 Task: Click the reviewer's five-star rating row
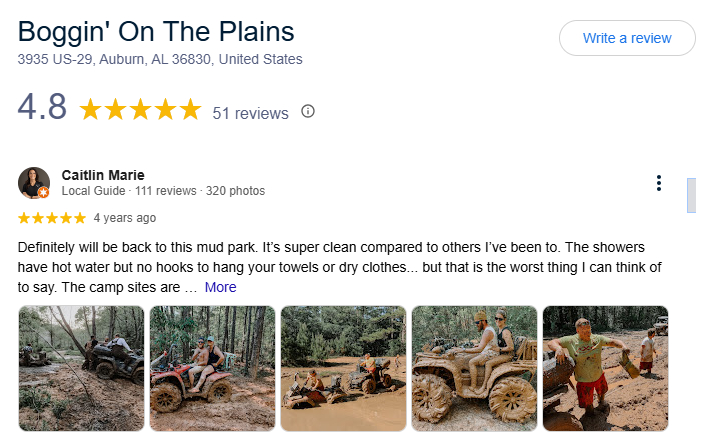pyautogui.click(x=52, y=217)
